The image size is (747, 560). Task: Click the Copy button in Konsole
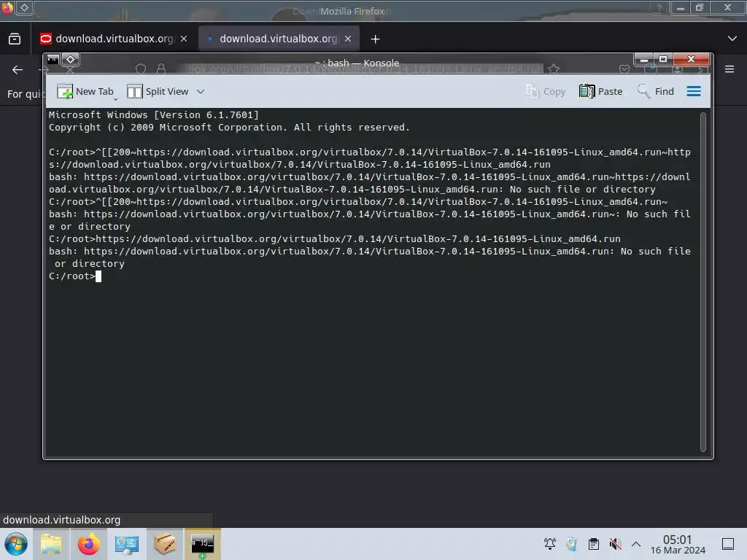pos(546,91)
